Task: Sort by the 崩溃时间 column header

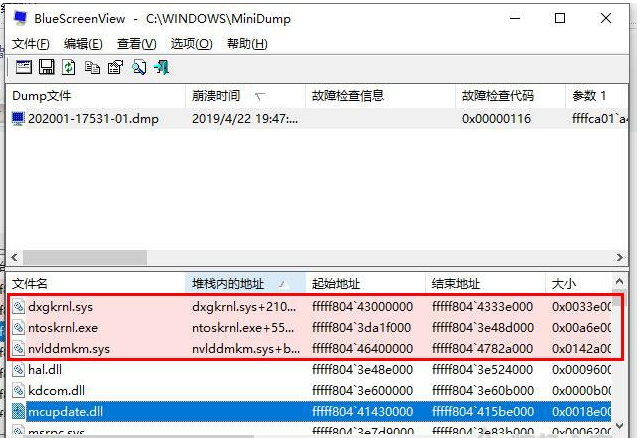Action: [x=245, y=96]
